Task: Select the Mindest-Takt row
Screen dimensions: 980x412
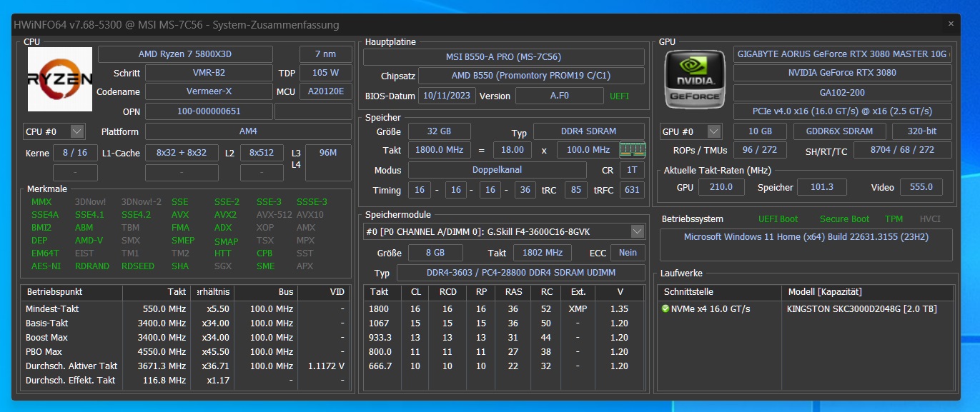Action: pyautogui.click(x=186, y=308)
